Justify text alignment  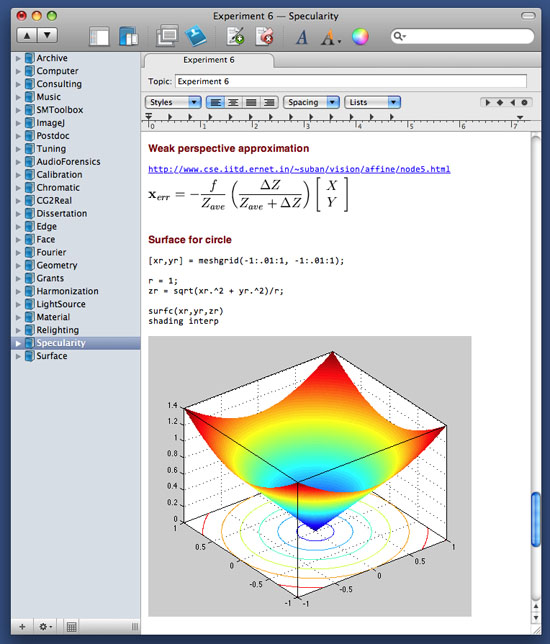[x=251, y=102]
